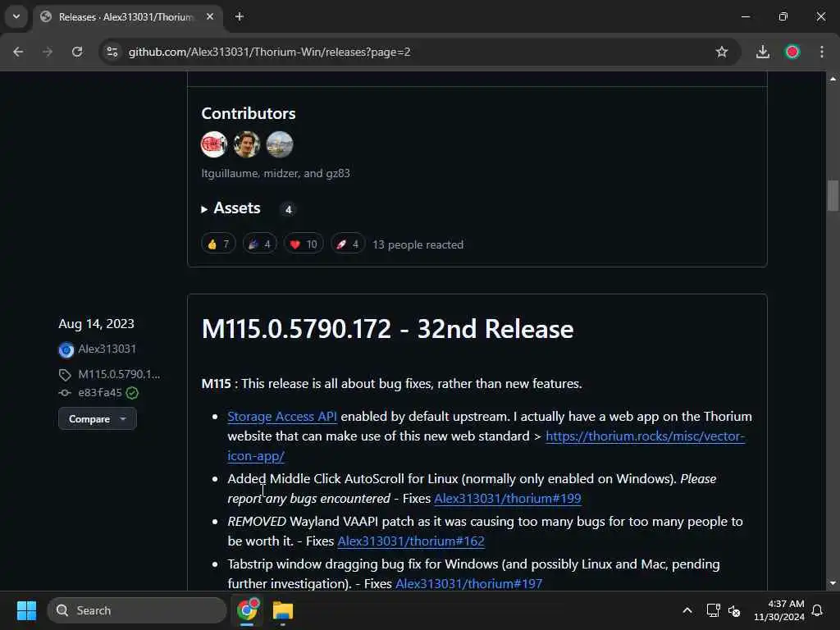The image size is (840, 630).
Task: Click page scrollbar down arrow
Action: tap(833, 583)
